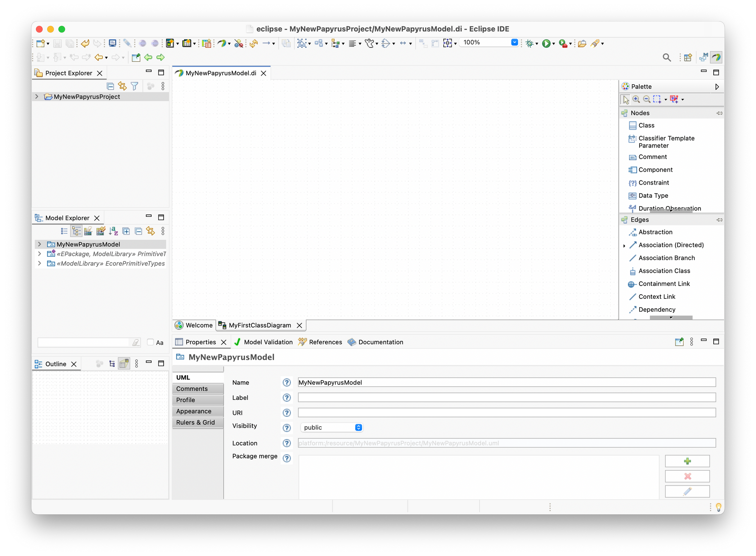Toggle advanced tree mode in Model Explorer
756x556 pixels.
pos(76,231)
